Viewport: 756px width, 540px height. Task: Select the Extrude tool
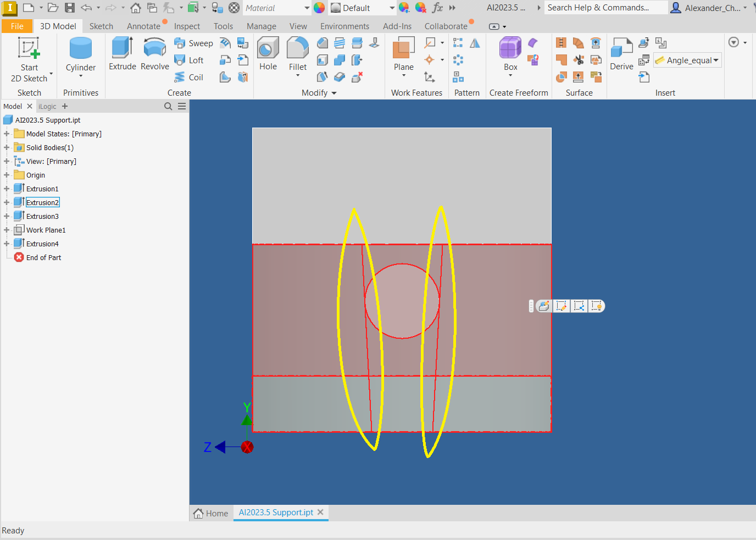point(122,53)
